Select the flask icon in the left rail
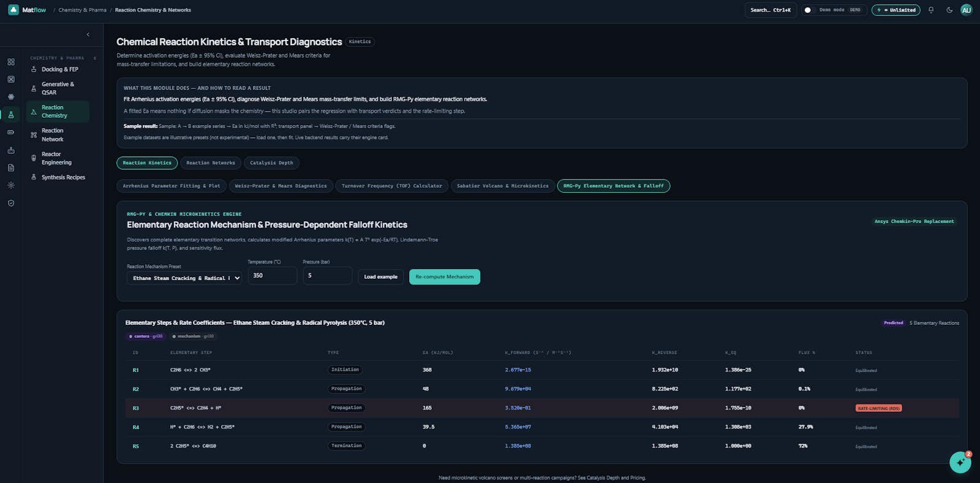 [x=11, y=115]
